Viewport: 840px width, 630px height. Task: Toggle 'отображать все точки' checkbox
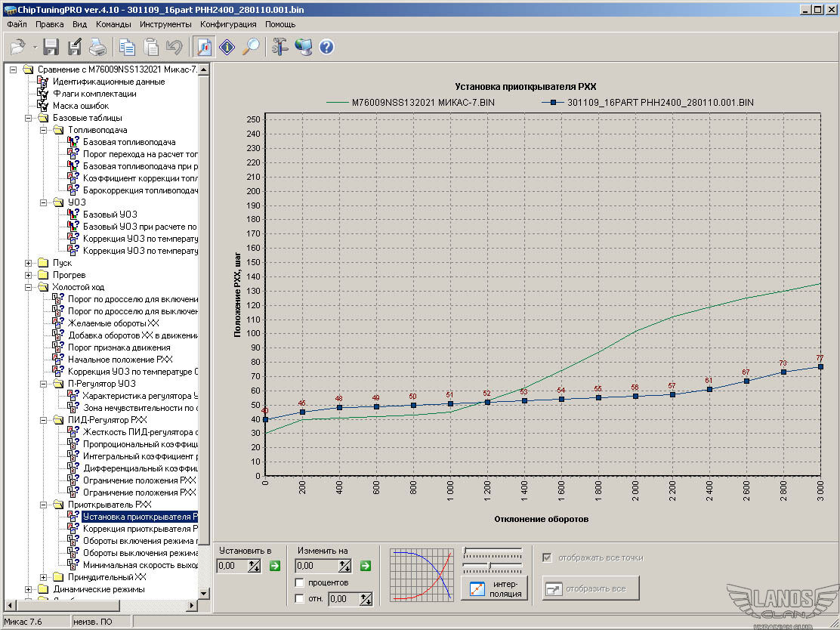[547, 558]
